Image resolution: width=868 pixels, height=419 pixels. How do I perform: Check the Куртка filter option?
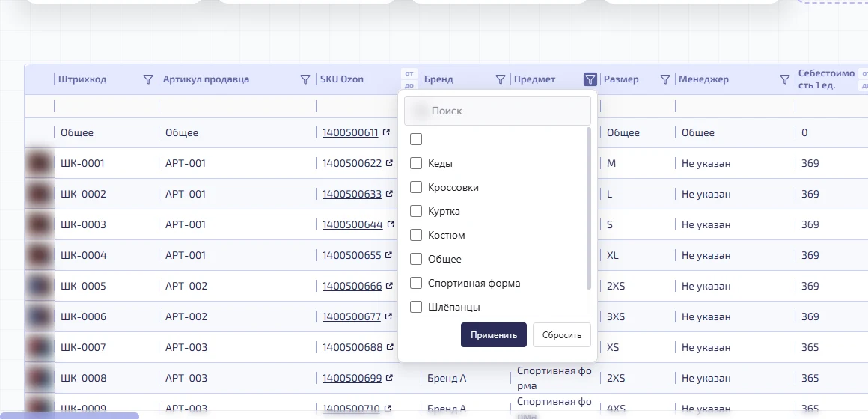pyautogui.click(x=416, y=211)
